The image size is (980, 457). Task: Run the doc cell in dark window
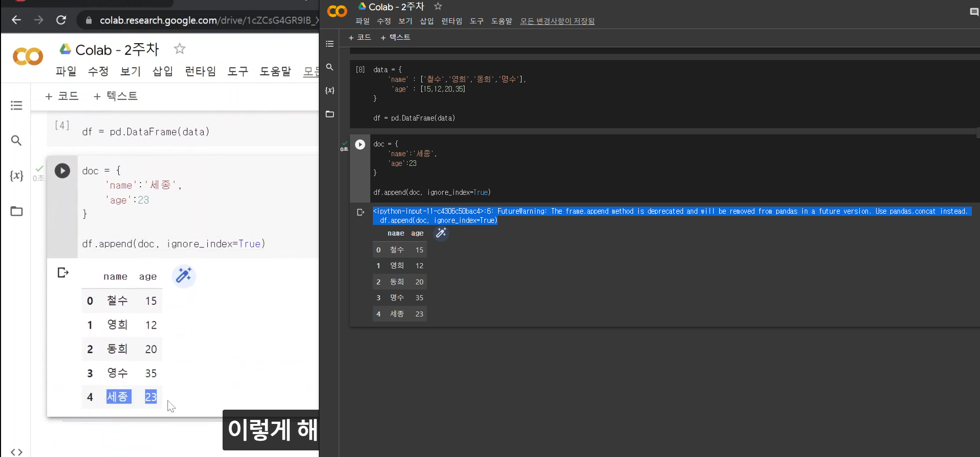pos(360,145)
